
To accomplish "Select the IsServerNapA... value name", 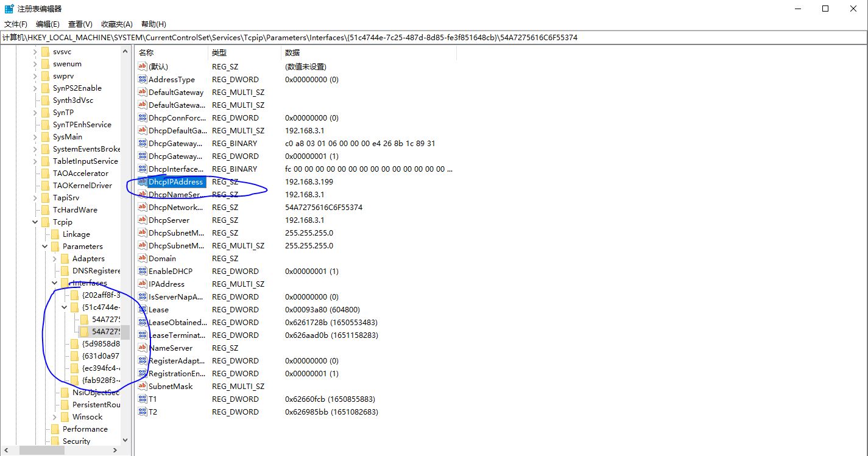I will [176, 296].
